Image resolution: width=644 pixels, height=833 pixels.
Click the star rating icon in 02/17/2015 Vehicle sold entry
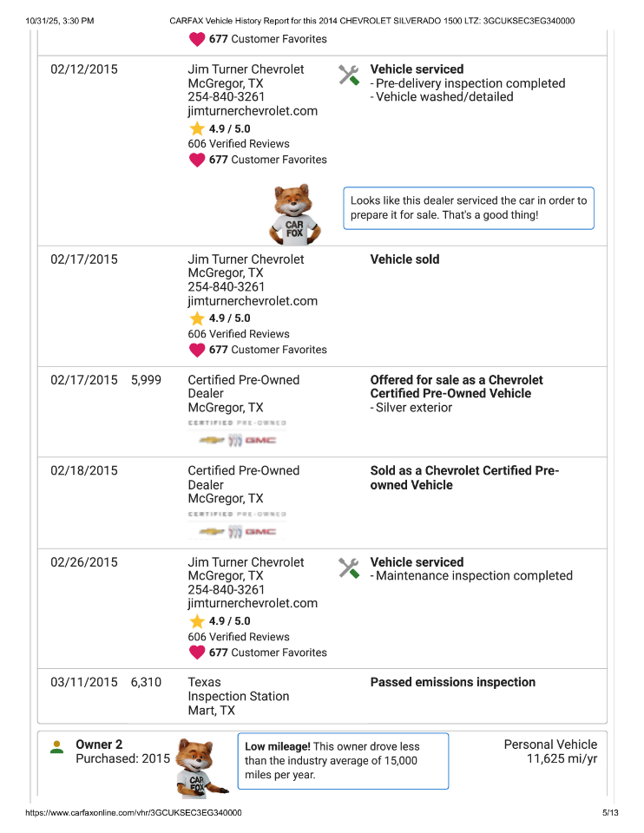coord(197,318)
